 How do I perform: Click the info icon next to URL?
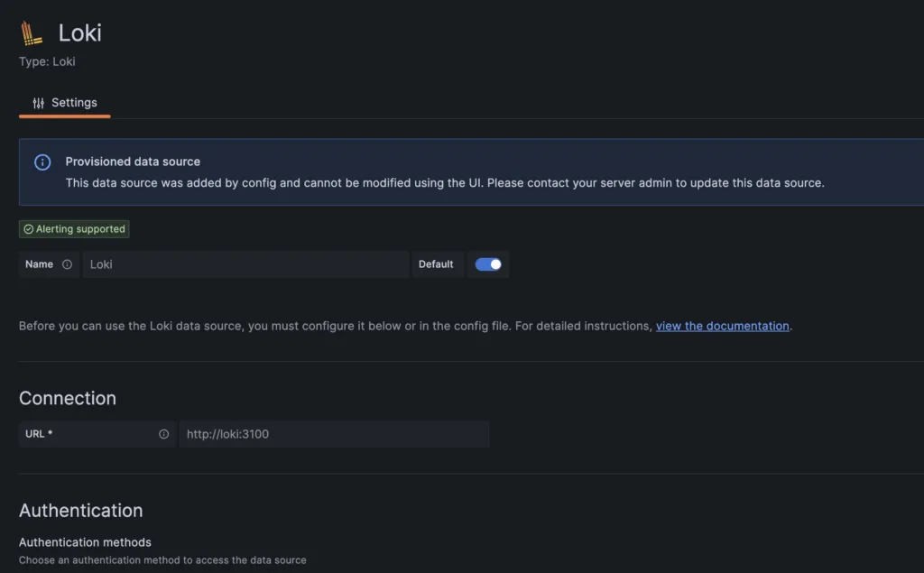[164, 434]
